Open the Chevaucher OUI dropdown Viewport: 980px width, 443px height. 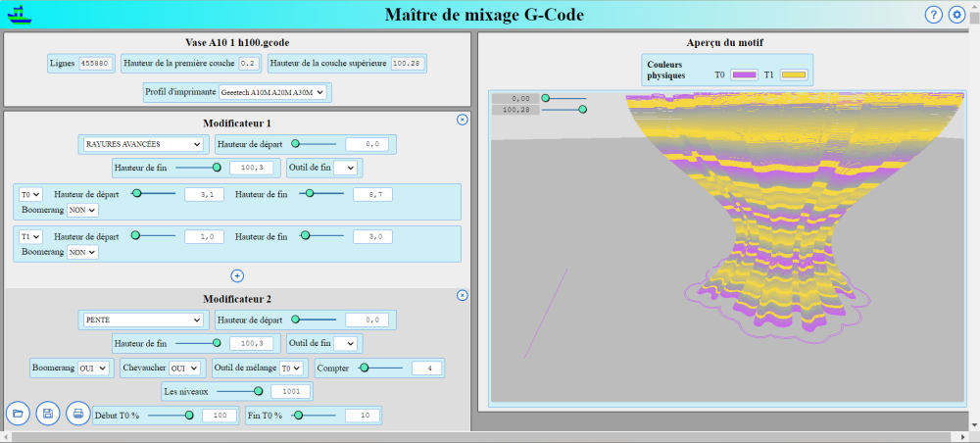184,368
